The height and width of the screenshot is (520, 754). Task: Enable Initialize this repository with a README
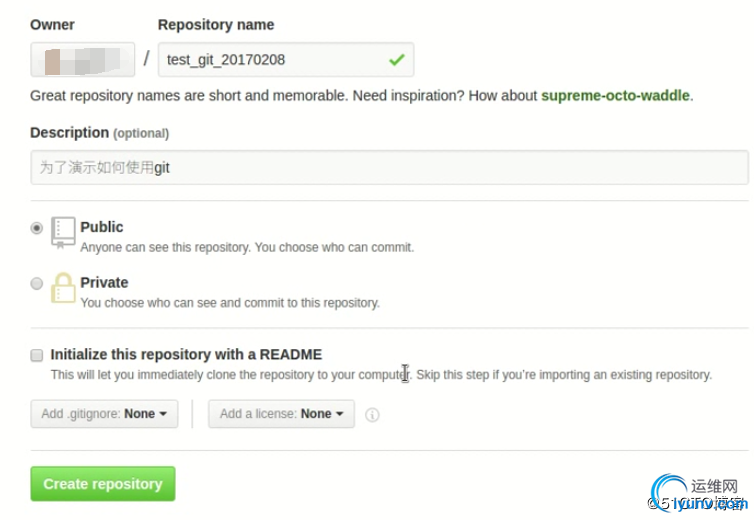click(37, 355)
